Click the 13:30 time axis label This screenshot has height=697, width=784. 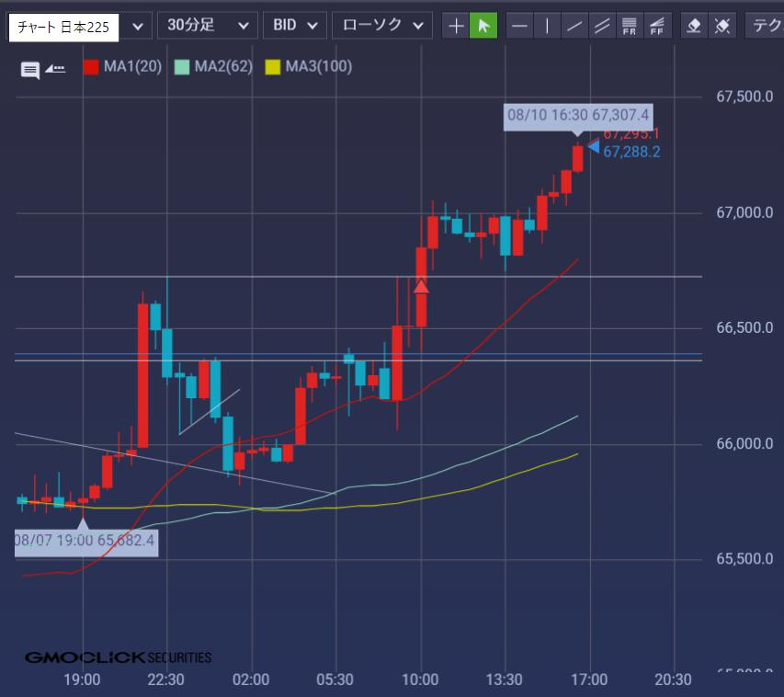[505, 680]
